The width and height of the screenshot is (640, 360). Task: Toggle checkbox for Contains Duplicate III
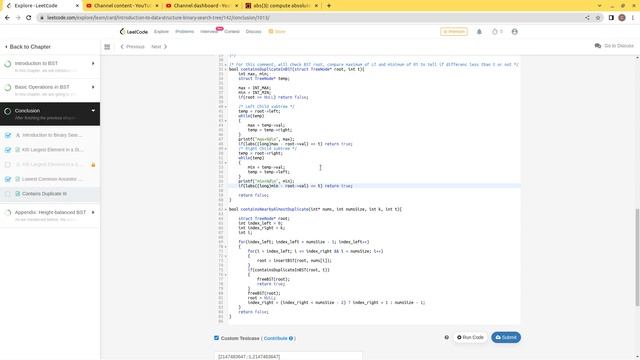coord(8,194)
